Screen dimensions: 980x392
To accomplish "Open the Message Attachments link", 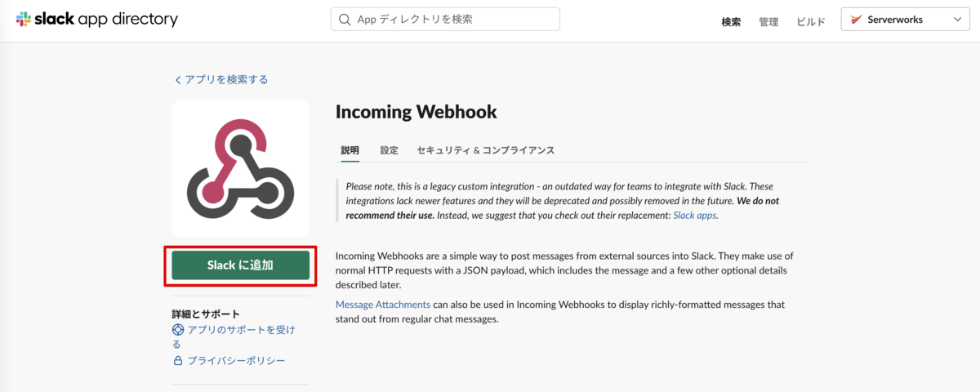I will click(383, 305).
